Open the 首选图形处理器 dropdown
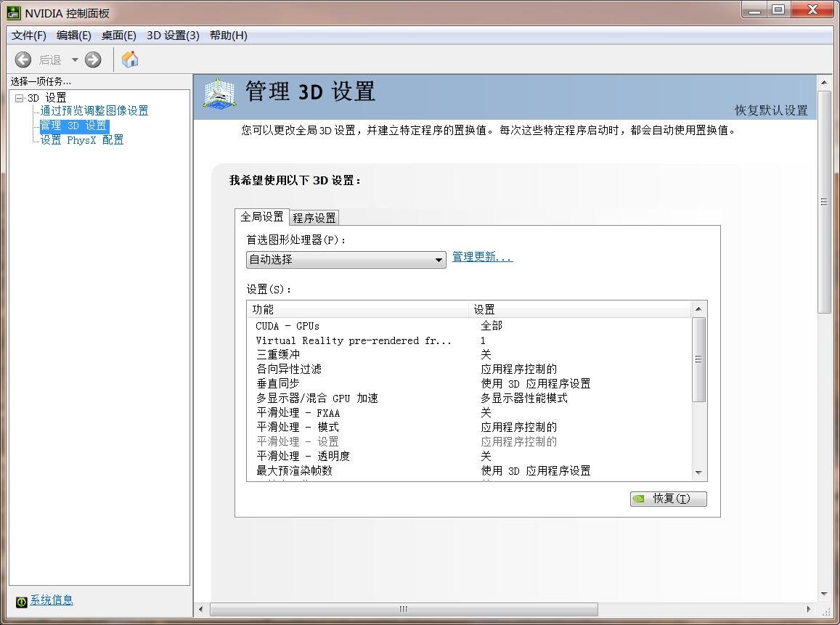This screenshot has width=840, height=625. point(439,259)
